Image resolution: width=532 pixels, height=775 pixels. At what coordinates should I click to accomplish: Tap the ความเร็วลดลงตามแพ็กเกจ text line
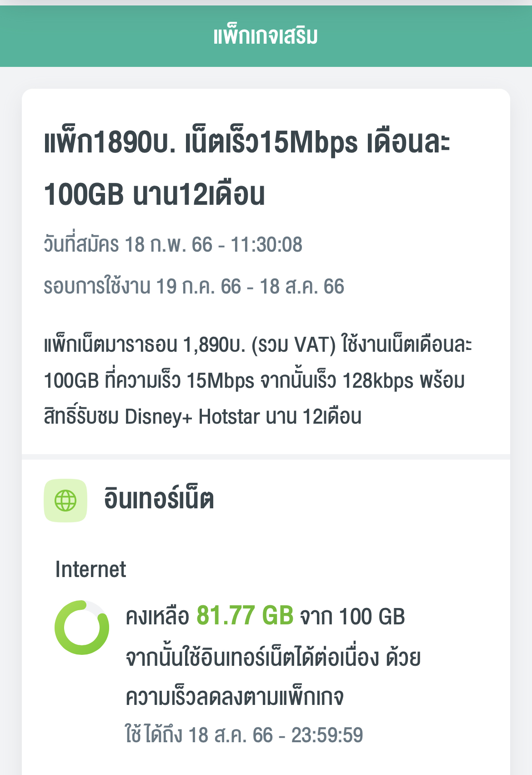coord(235,697)
